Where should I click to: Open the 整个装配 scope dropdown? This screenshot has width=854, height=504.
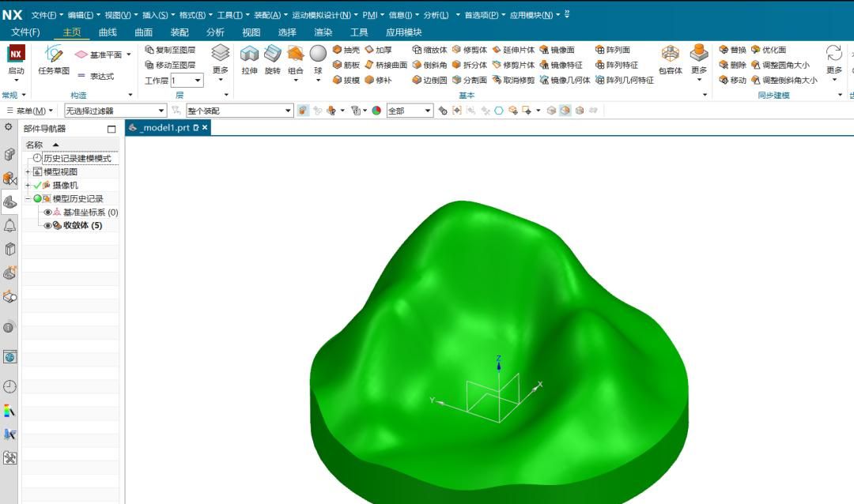coord(240,111)
